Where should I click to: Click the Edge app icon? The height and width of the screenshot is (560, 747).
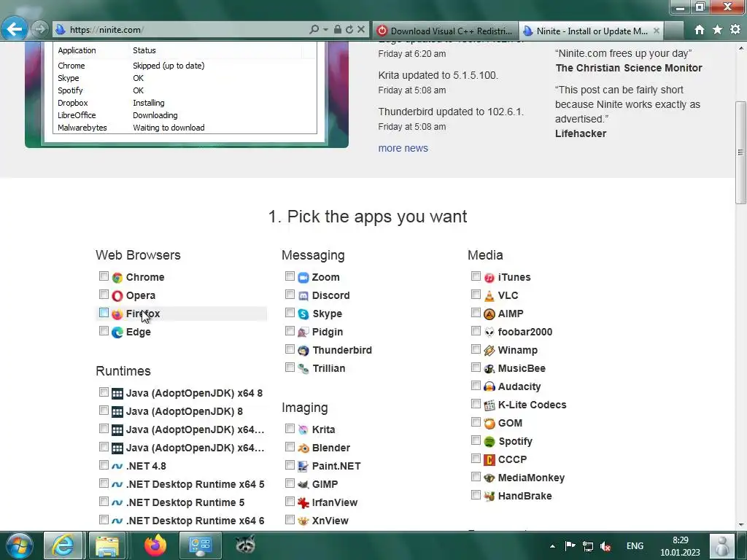pyautogui.click(x=117, y=332)
